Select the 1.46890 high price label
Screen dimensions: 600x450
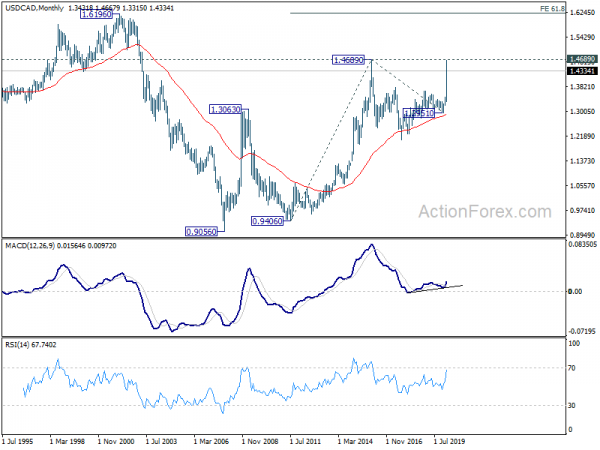tap(348, 60)
